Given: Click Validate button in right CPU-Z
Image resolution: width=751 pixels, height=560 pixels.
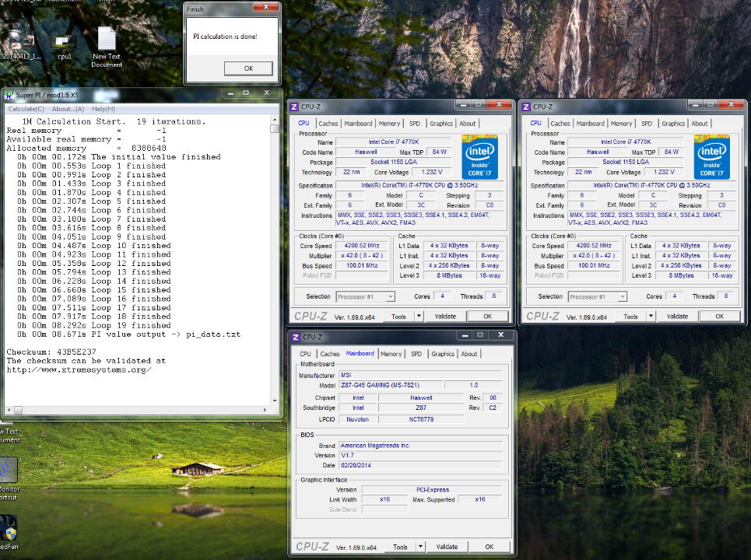Looking at the screenshot, I should pos(677,317).
